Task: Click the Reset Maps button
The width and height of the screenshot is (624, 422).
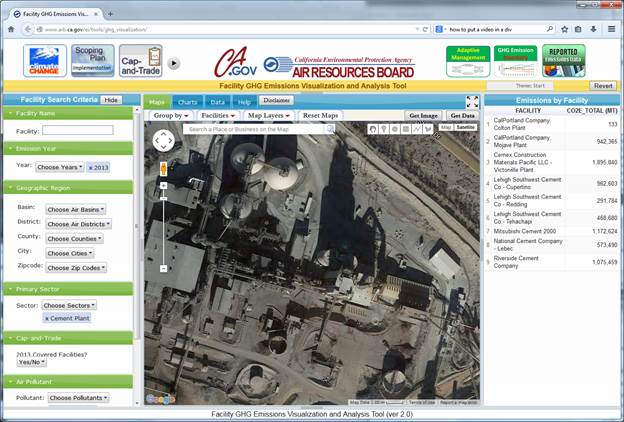Action: click(x=321, y=115)
